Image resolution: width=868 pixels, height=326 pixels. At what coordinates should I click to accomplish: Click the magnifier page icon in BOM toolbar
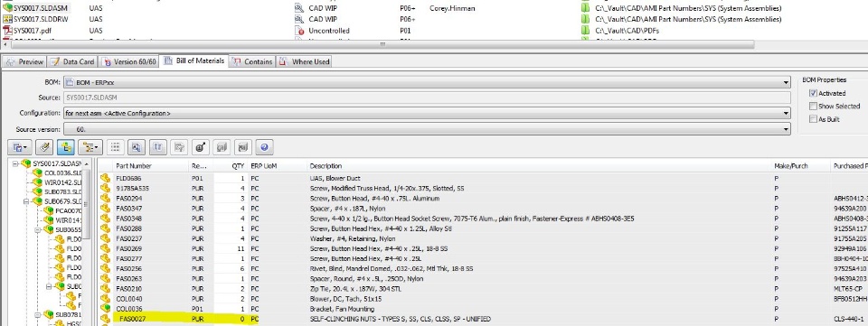(137, 147)
